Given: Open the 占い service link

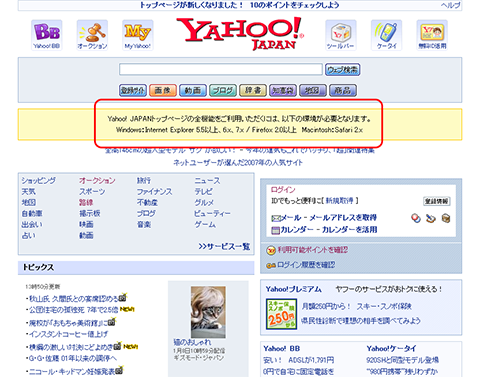Looking at the screenshot, I should [x=28, y=235].
